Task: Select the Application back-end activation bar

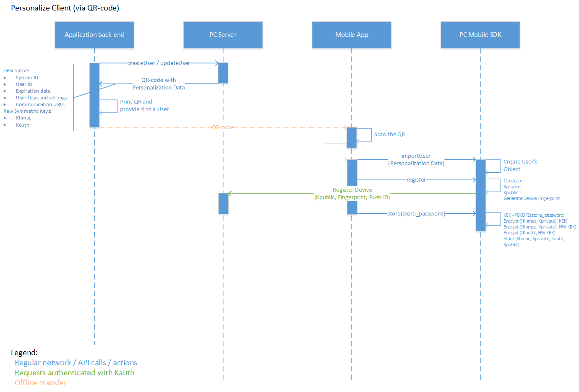Action: [x=94, y=95]
